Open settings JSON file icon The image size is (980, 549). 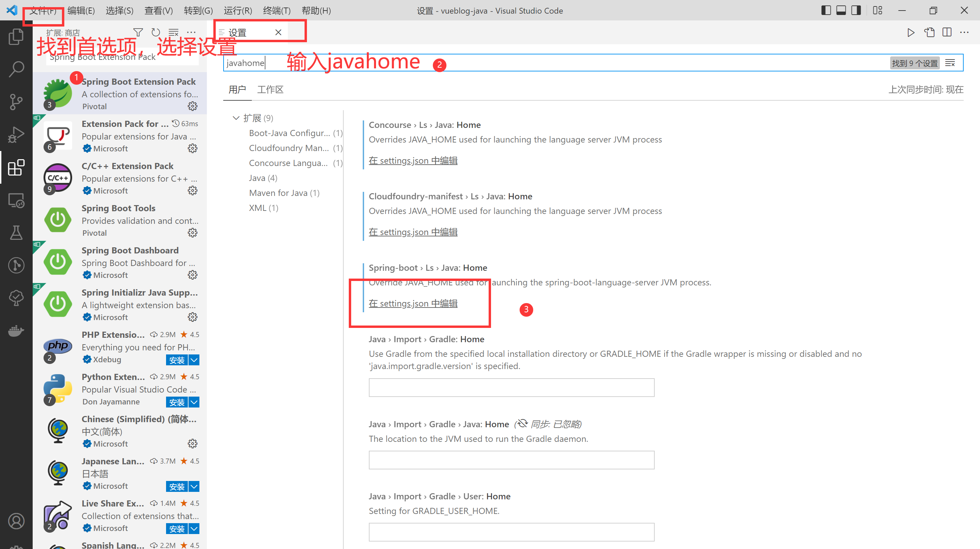tap(929, 33)
